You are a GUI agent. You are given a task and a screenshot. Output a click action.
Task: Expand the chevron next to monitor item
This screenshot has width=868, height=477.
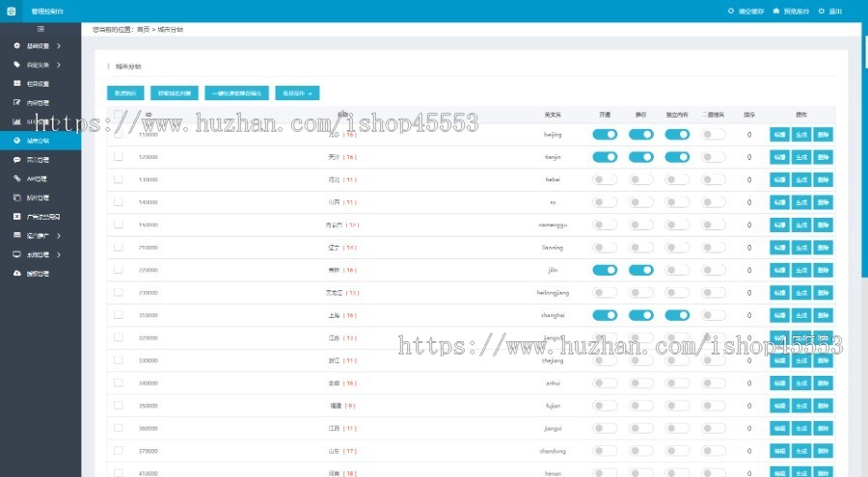(59, 254)
